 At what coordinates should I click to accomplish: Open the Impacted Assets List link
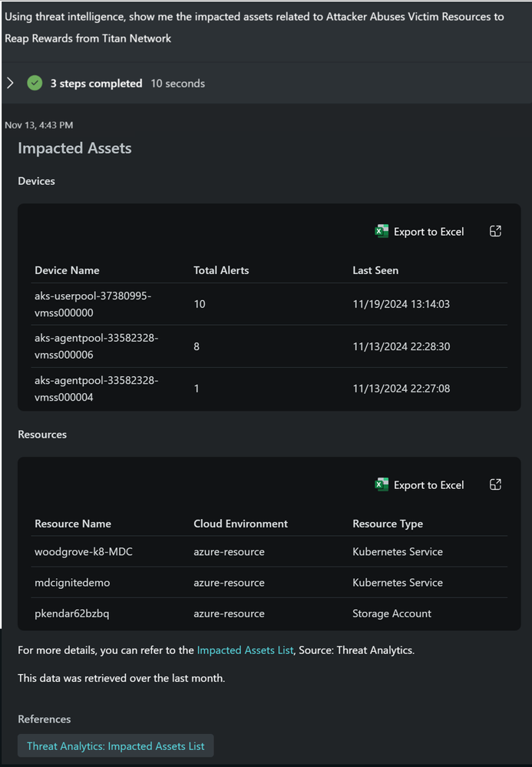coord(245,650)
